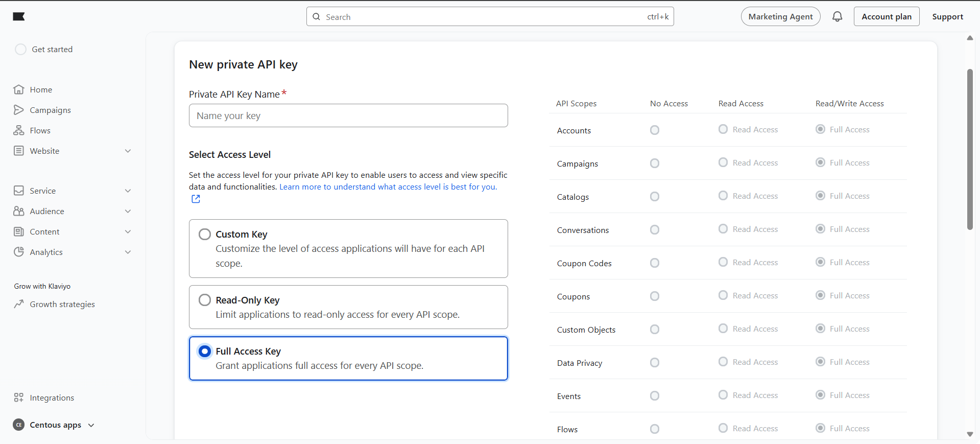This screenshot has width=980, height=444.
Task: Click the Account plan button
Action: (x=886, y=17)
